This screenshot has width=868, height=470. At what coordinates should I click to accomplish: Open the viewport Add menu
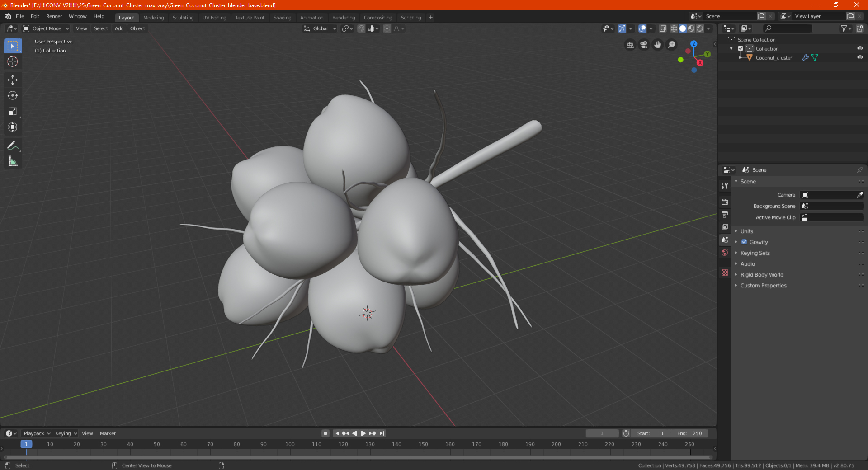[x=119, y=28]
